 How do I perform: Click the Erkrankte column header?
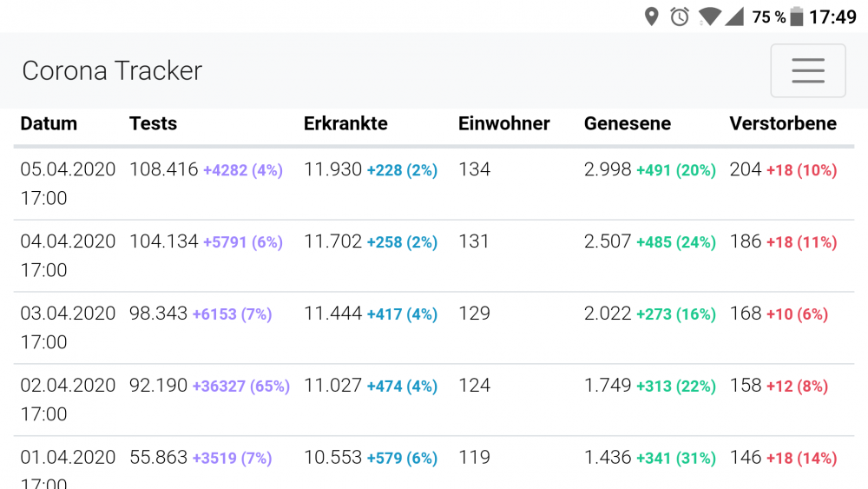coord(345,123)
